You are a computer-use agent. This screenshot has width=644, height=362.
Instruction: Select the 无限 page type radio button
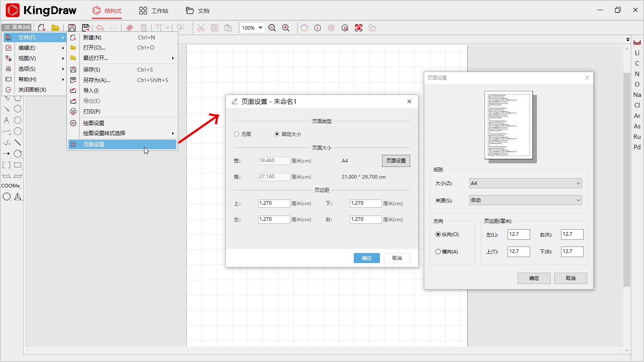(x=237, y=134)
